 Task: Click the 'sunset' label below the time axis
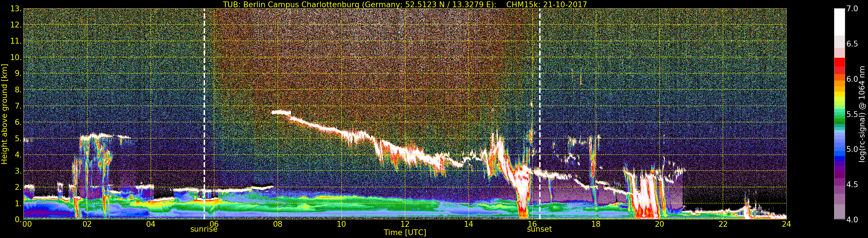(x=539, y=229)
